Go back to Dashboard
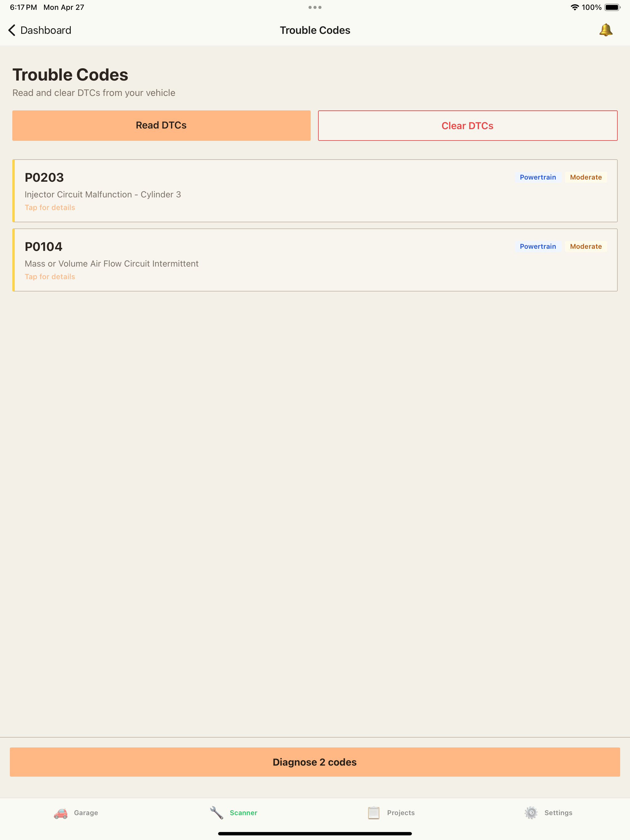Screen dimensions: 630x840 point(39,30)
